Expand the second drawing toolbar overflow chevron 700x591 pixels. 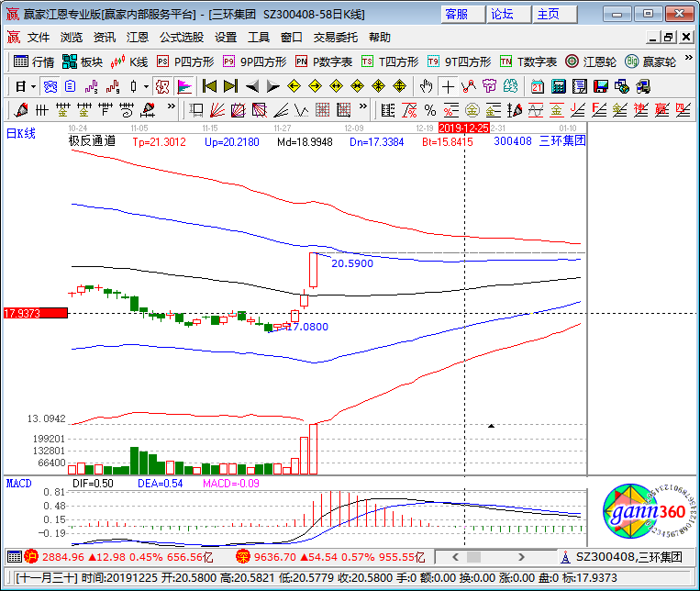[x=363, y=106]
